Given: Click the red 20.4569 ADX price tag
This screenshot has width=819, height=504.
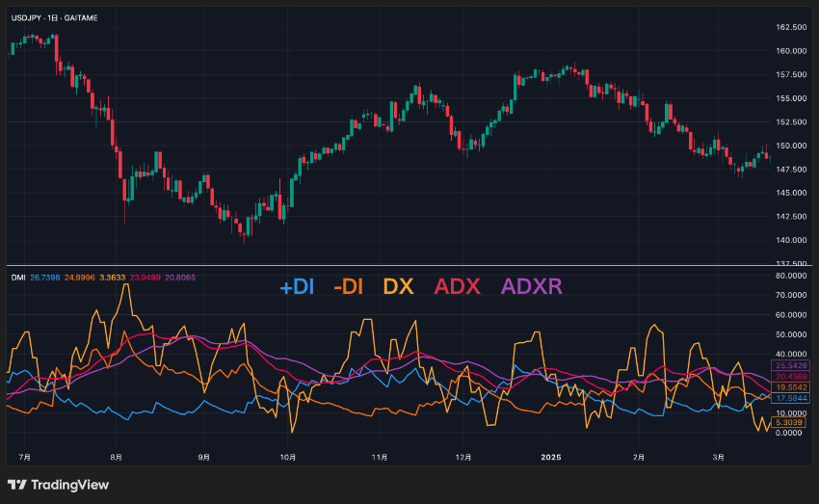Looking at the screenshot, I should [791, 377].
